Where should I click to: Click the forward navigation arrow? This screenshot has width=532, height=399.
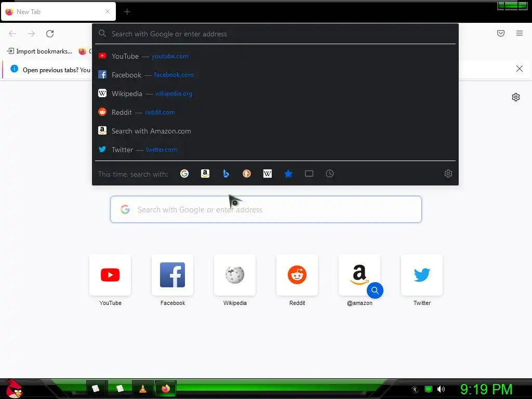click(31, 34)
